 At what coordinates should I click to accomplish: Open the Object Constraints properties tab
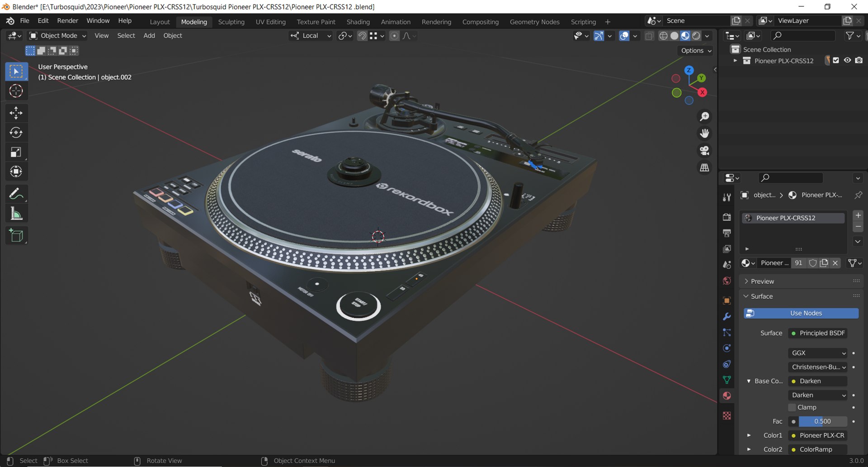pyautogui.click(x=726, y=364)
